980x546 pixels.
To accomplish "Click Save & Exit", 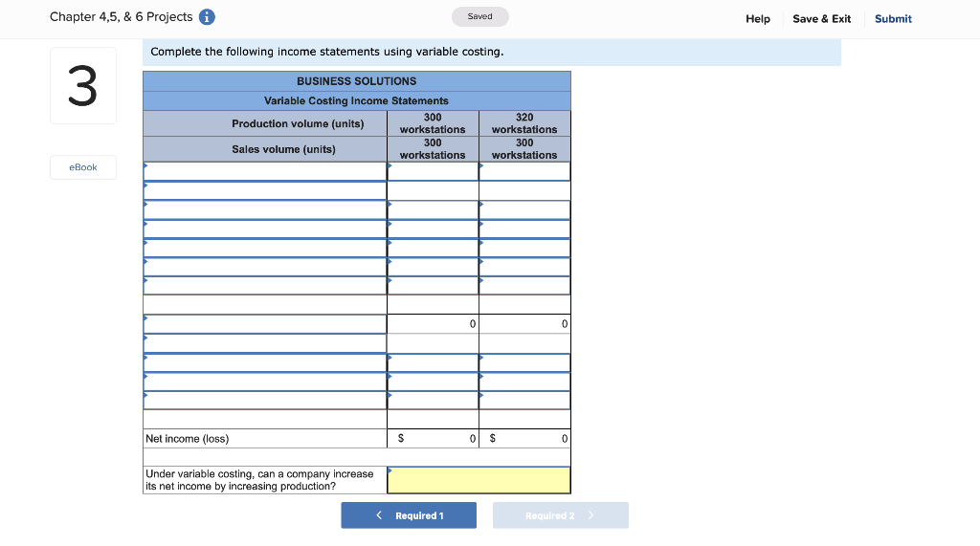I will (821, 19).
